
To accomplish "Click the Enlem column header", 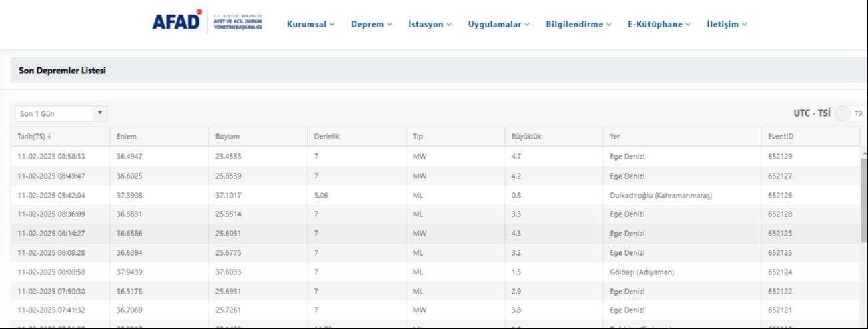I will [x=127, y=137].
